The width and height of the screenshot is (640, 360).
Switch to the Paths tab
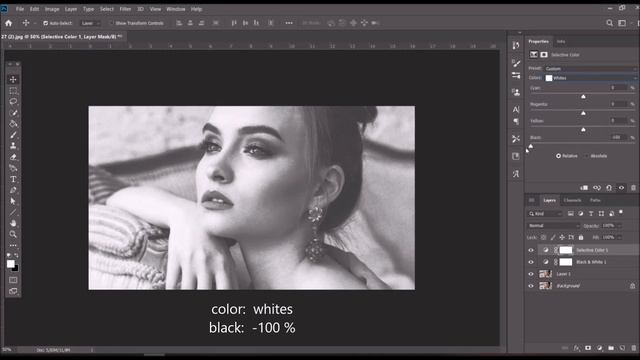tap(595, 200)
